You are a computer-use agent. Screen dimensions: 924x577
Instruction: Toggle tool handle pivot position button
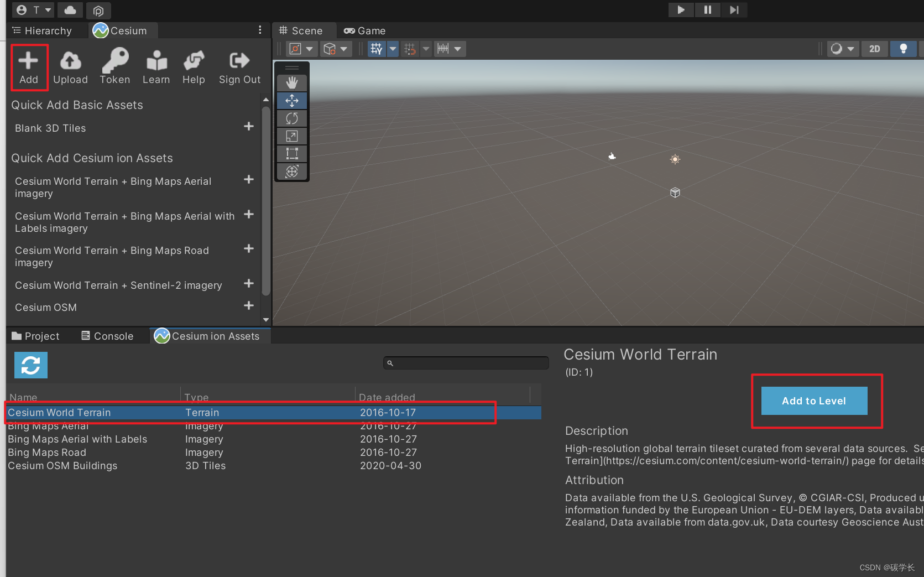pos(296,49)
